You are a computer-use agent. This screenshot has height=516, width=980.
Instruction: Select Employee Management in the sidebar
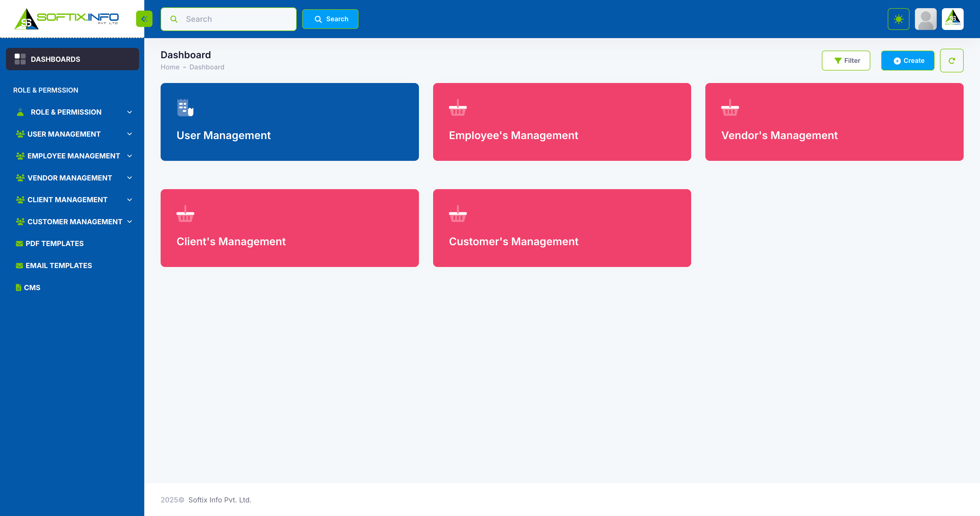(x=73, y=156)
